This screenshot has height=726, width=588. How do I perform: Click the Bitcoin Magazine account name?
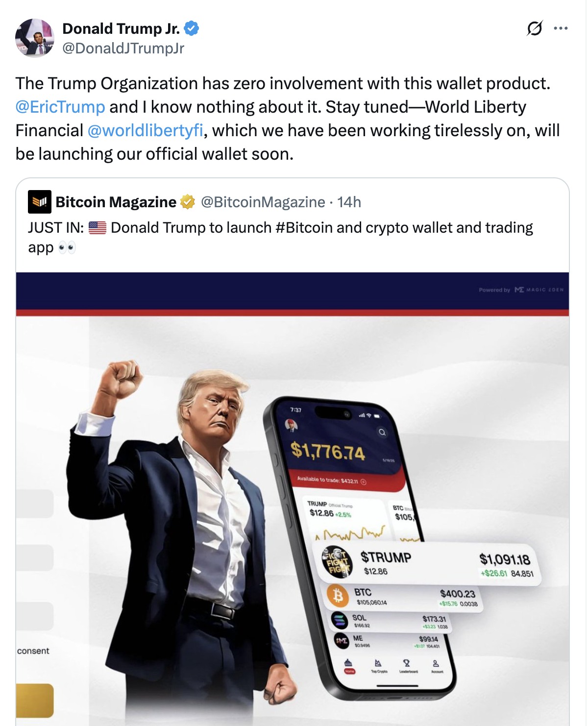pyautogui.click(x=116, y=202)
